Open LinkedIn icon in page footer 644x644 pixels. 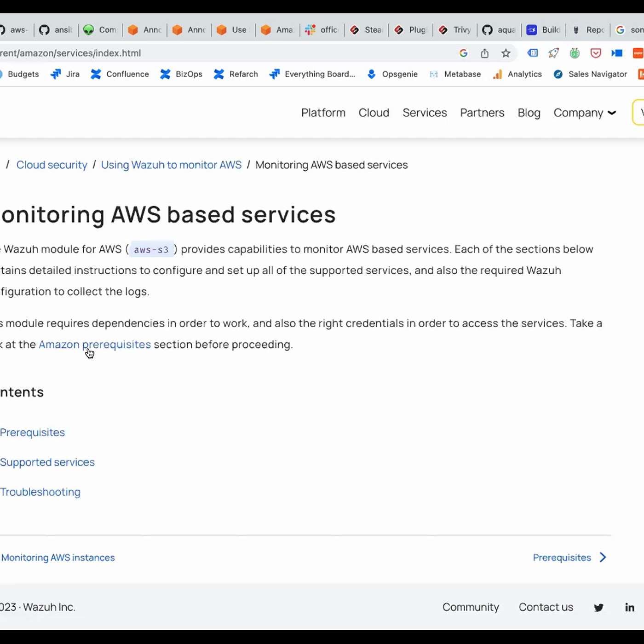click(630, 608)
